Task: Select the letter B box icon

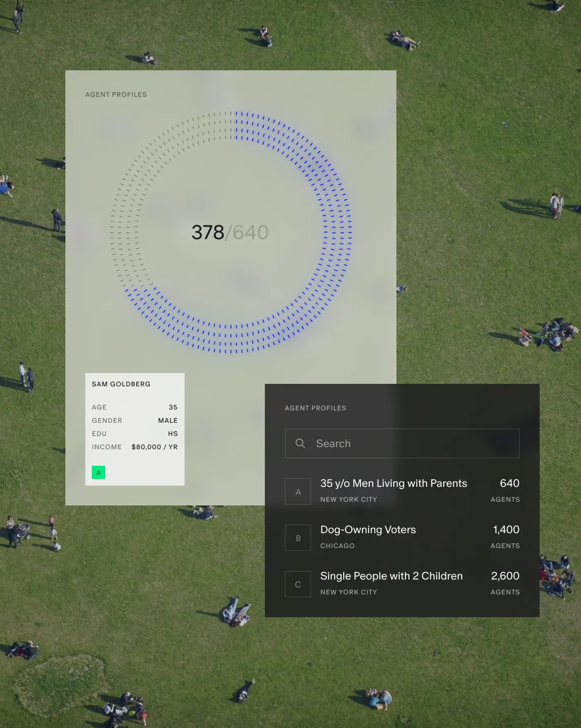Action: [298, 538]
